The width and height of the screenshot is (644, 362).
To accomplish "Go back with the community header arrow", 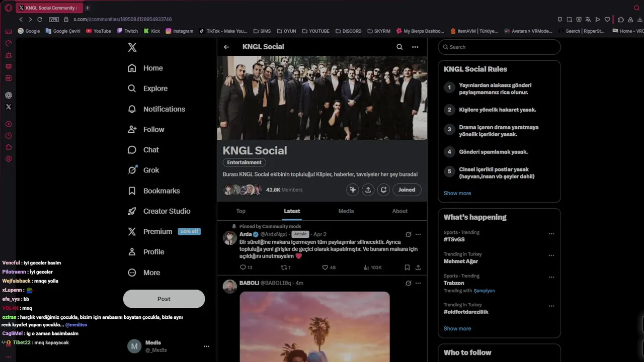I will pos(226,47).
